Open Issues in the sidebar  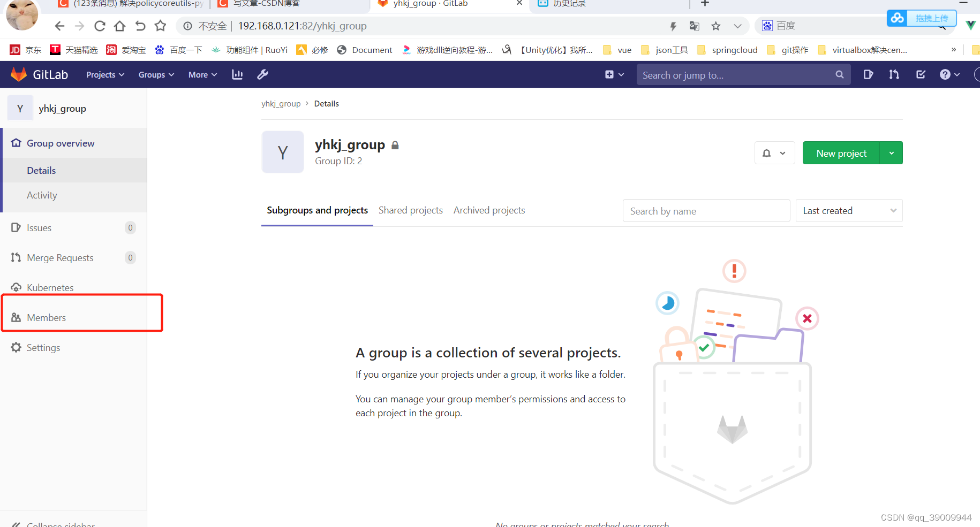point(73,227)
